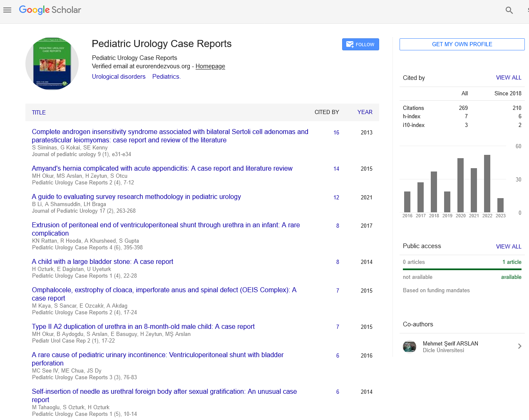529x420 pixels.
Task: Click the CITED BY column header
Action: [x=327, y=112]
